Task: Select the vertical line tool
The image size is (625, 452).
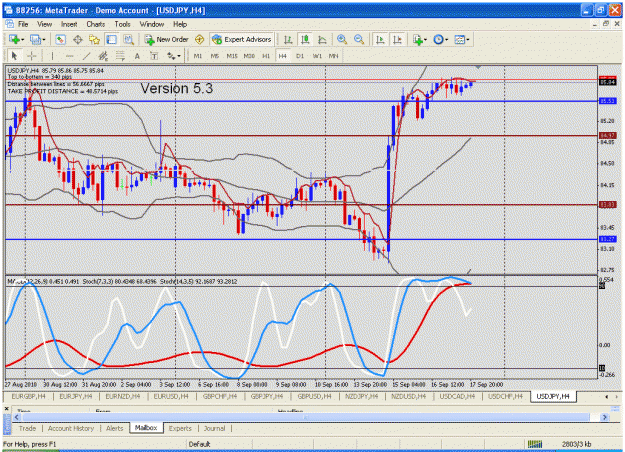Action: 52,56
